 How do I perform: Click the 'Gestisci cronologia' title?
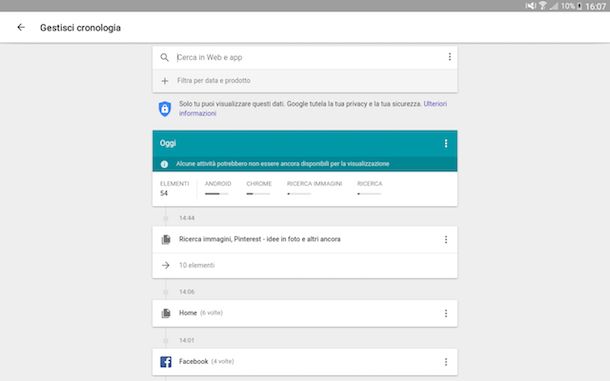80,28
